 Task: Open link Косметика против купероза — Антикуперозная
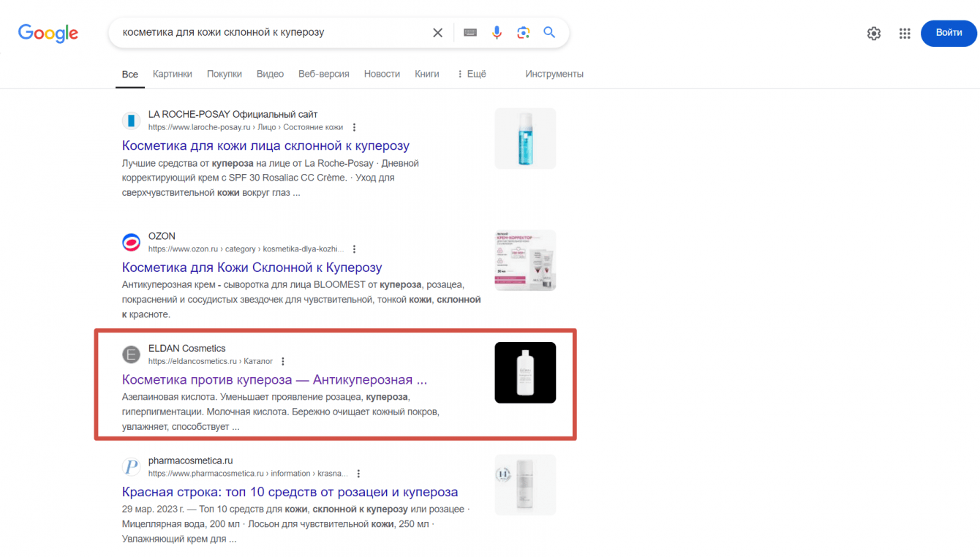point(274,380)
